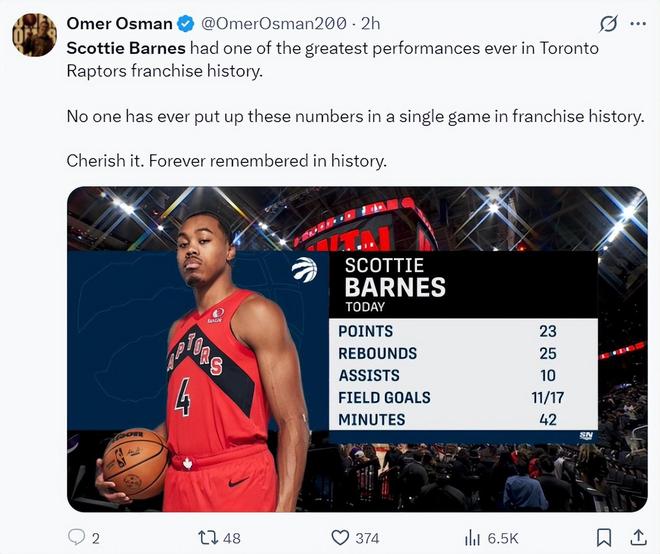
Task: Open the three-dot more options menu
Action: [x=638, y=24]
